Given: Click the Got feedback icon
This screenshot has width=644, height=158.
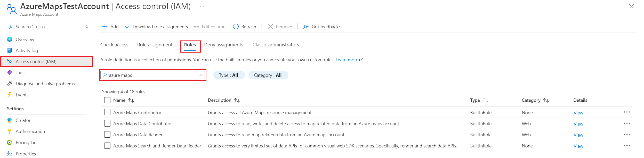Looking at the screenshot, I should point(306,27).
